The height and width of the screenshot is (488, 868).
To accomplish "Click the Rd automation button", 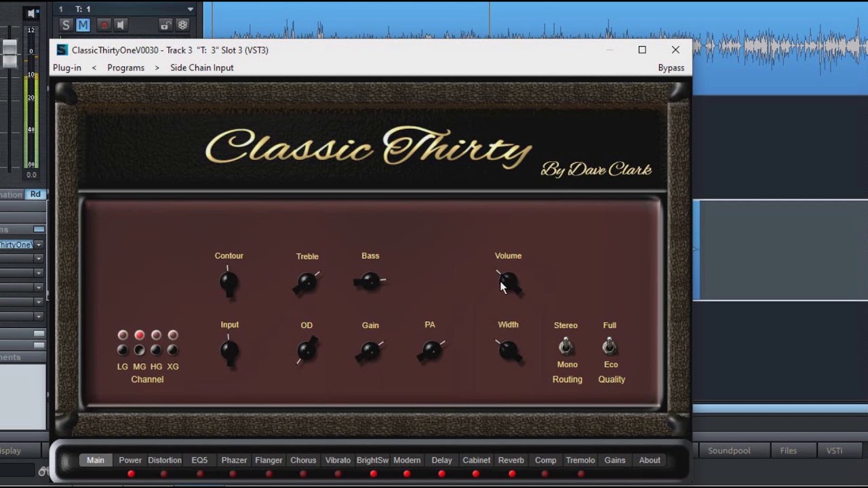I will pos(35,195).
